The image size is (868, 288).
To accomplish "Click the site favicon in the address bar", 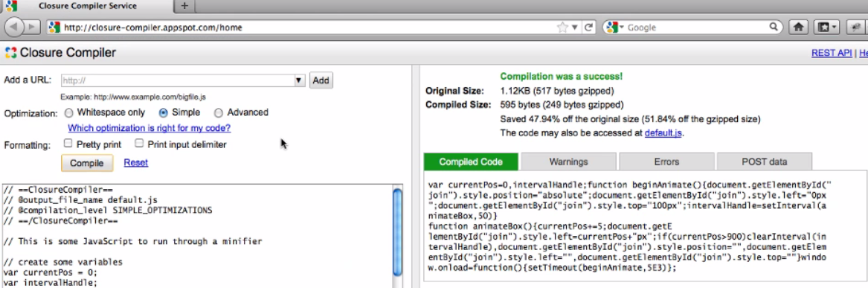I will 54,27.
